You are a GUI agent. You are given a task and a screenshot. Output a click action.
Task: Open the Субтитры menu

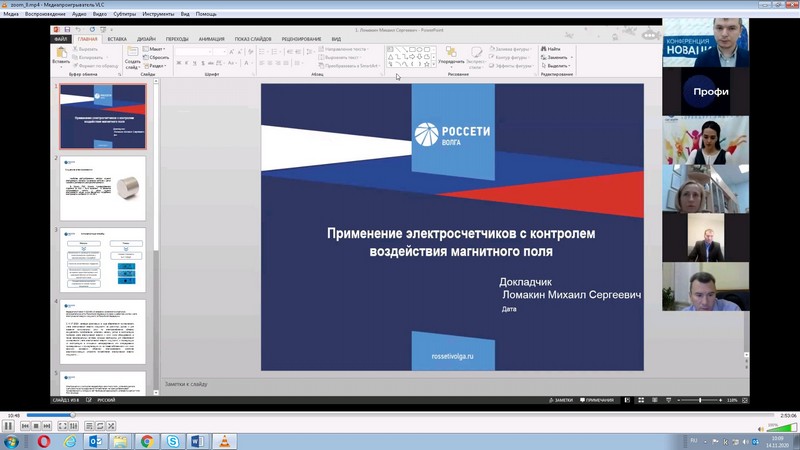(124, 14)
